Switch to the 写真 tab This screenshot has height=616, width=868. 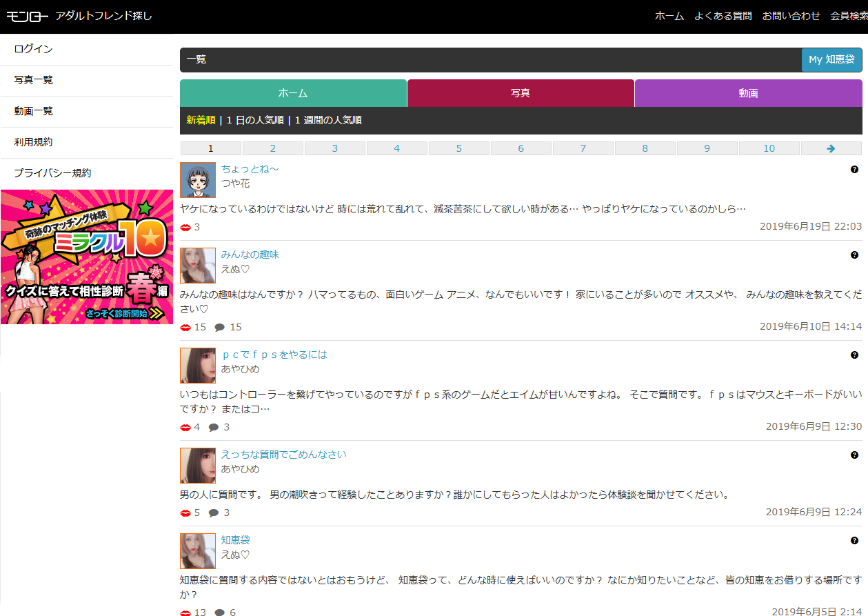click(x=521, y=93)
